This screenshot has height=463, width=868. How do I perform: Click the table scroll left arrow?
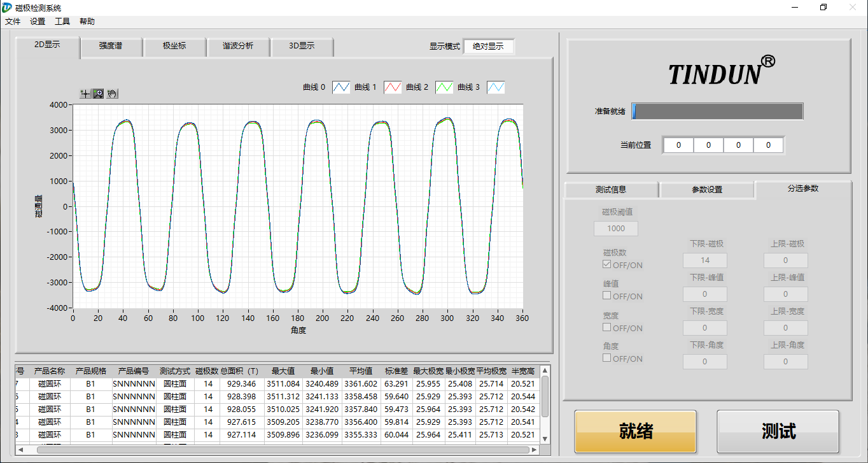tap(20, 450)
